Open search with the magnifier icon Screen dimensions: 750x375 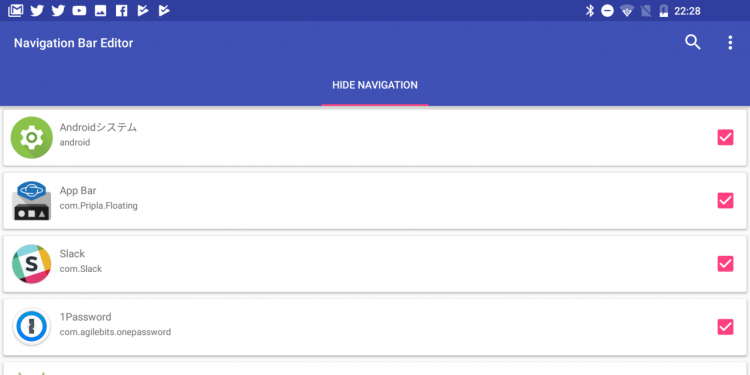click(x=693, y=43)
